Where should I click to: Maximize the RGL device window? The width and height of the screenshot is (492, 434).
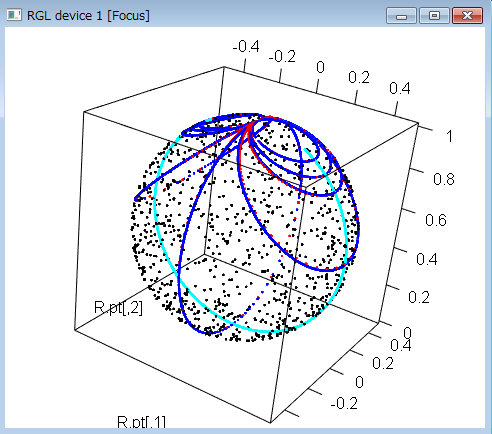434,16
